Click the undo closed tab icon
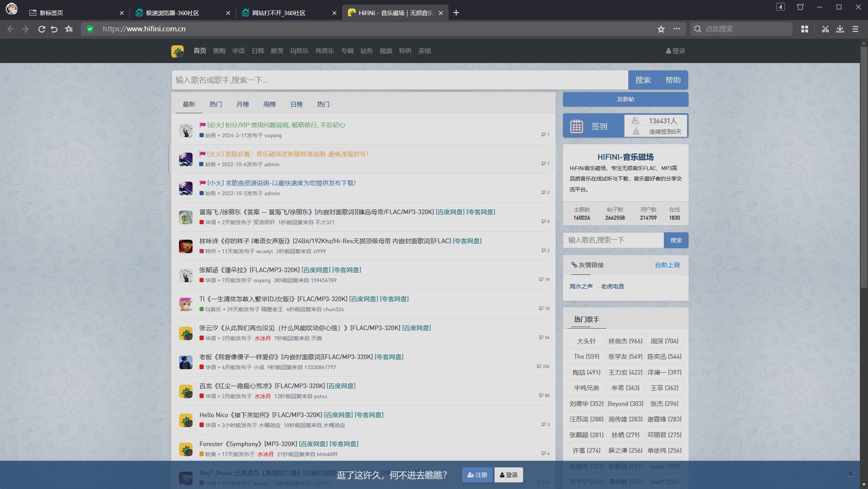Image resolution: width=868 pixels, height=489 pixels. click(x=54, y=29)
